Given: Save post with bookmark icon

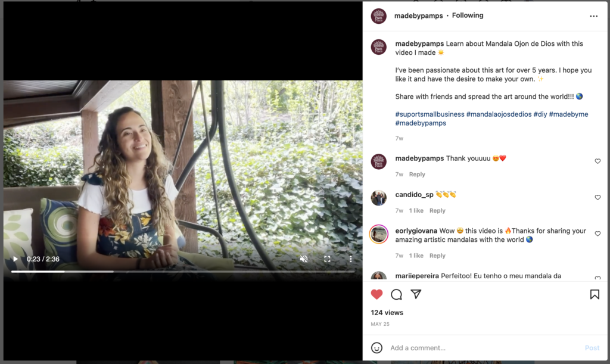Looking at the screenshot, I should tap(594, 294).
